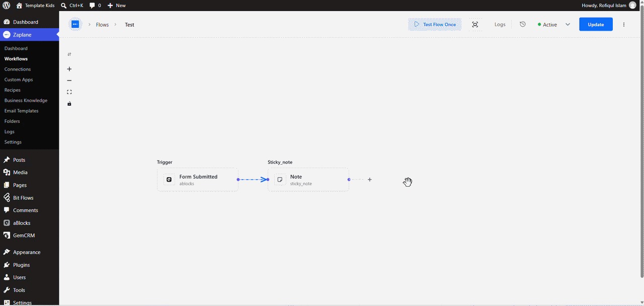
Task: Click the Plugins plug icon
Action: 7,265
